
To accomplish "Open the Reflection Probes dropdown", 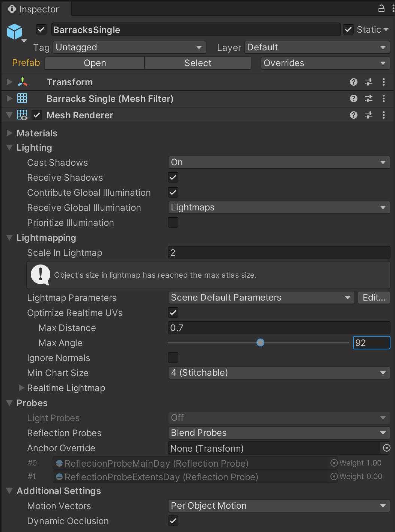I will click(279, 433).
